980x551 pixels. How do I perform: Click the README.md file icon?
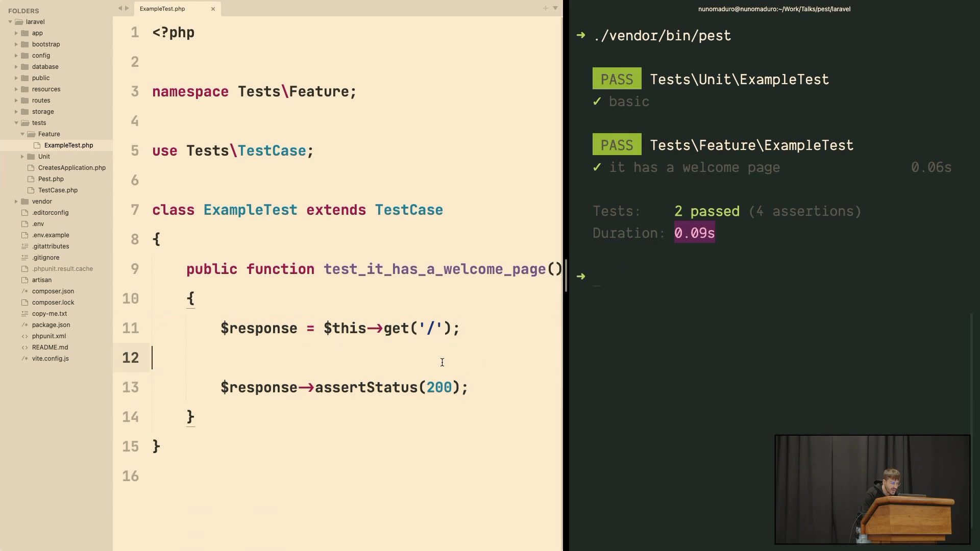[x=24, y=347]
